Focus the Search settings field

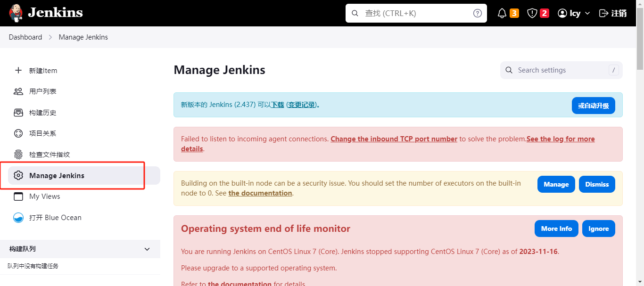click(x=561, y=70)
